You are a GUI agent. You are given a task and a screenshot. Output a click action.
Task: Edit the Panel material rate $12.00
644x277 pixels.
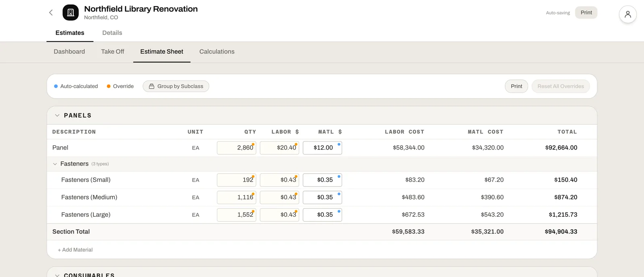click(x=322, y=148)
